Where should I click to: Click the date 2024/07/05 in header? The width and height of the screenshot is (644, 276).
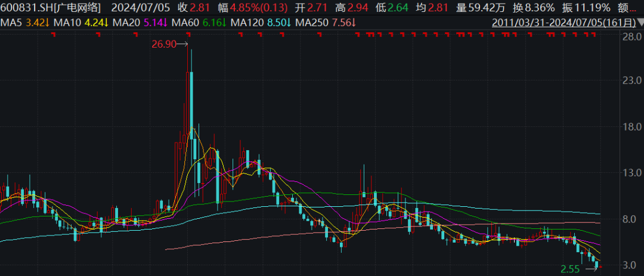coord(142,7)
